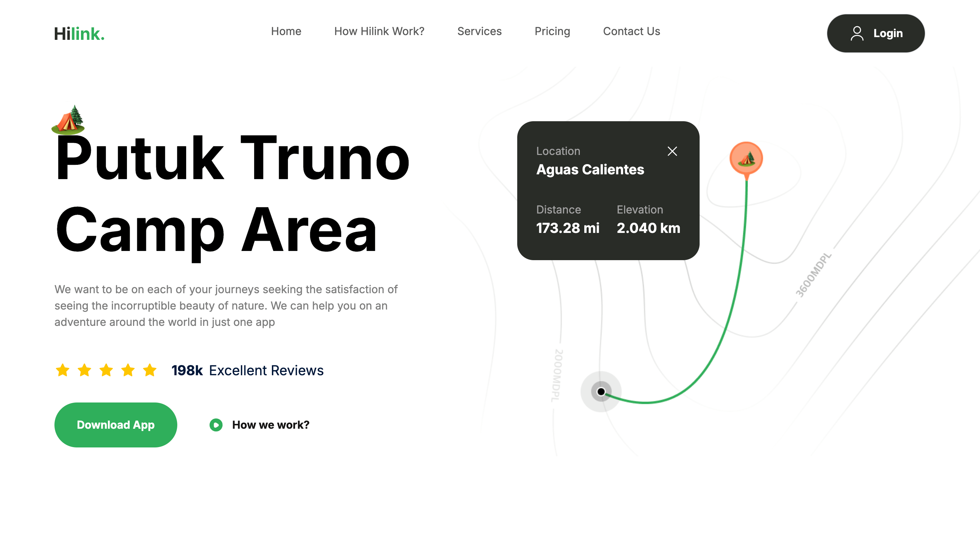Open the Pricing navigation item
The height and width of the screenshot is (553, 980).
[x=552, y=31]
